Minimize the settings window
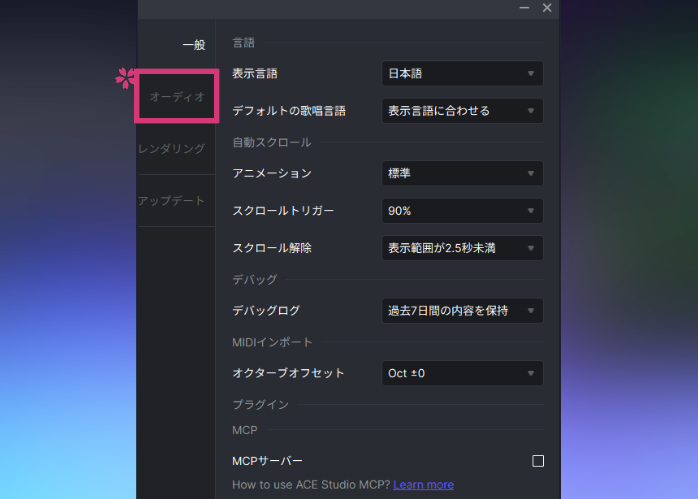The height and width of the screenshot is (499, 698). (x=525, y=8)
